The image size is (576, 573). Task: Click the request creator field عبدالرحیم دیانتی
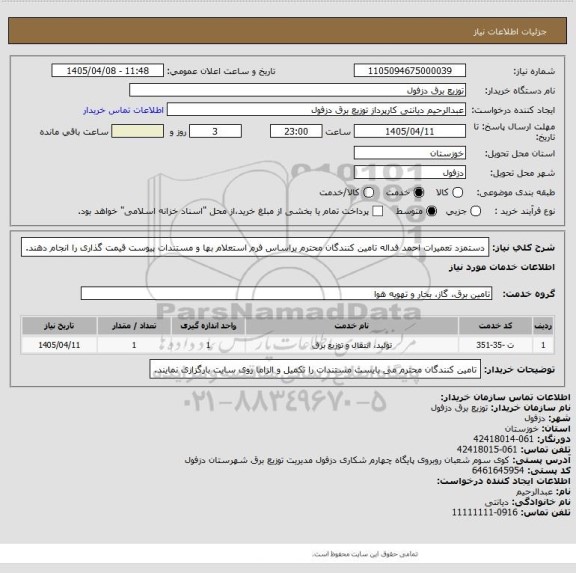pyautogui.click(x=316, y=110)
